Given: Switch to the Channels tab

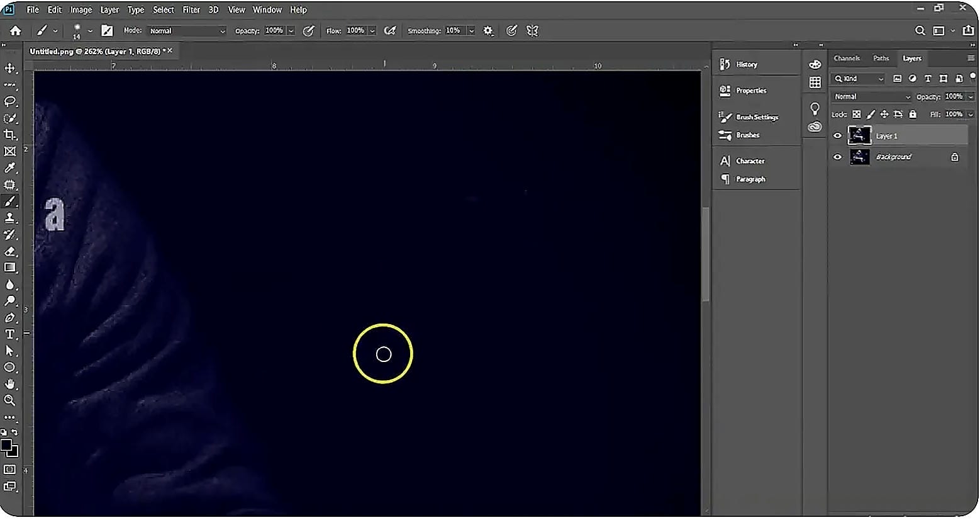Looking at the screenshot, I should (x=847, y=58).
